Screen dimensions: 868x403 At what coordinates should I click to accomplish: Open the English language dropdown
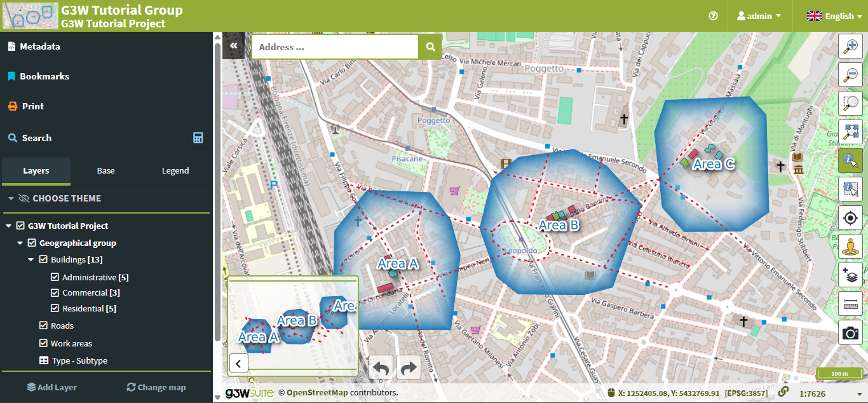pyautogui.click(x=834, y=16)
